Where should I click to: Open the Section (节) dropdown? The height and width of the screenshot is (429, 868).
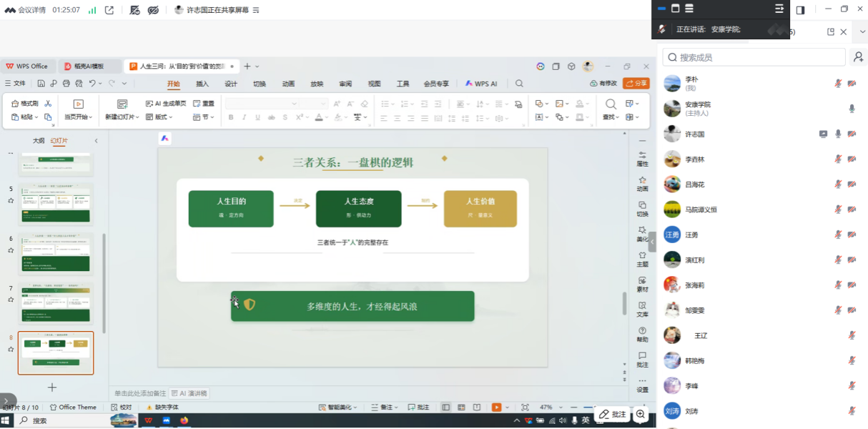(204, 117)
